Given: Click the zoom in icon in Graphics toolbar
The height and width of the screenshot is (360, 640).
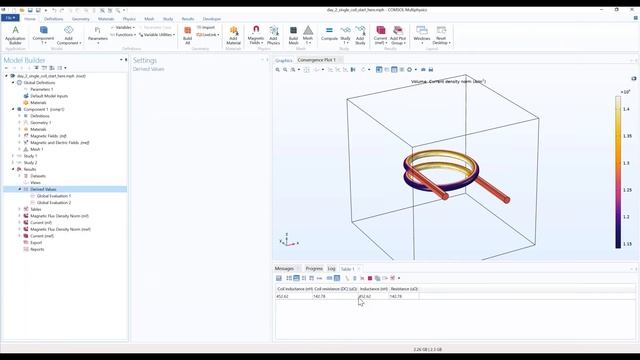Looking at the screenshot, I should [x=278, y=70].
